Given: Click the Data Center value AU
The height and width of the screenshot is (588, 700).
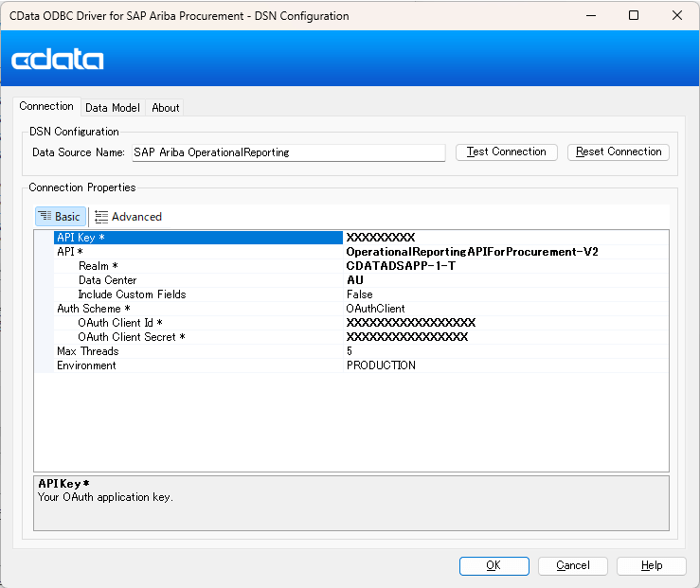Looking at the screenshot, I should 355,280.
